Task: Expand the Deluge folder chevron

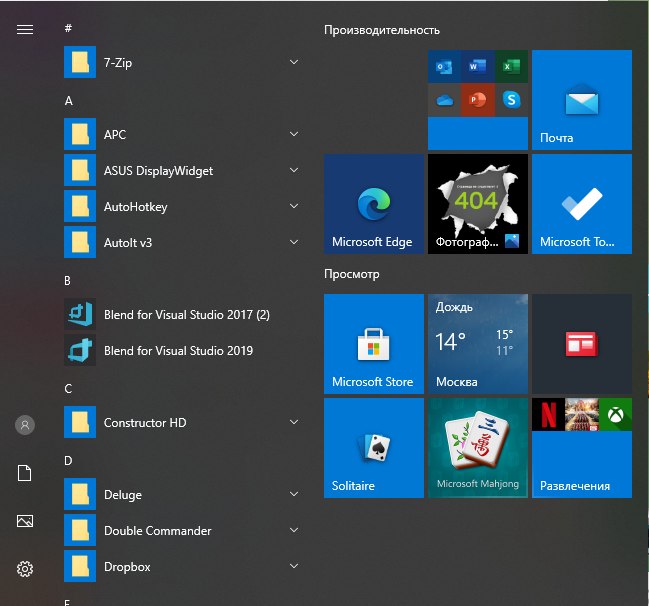Action: tap(294, 494)
